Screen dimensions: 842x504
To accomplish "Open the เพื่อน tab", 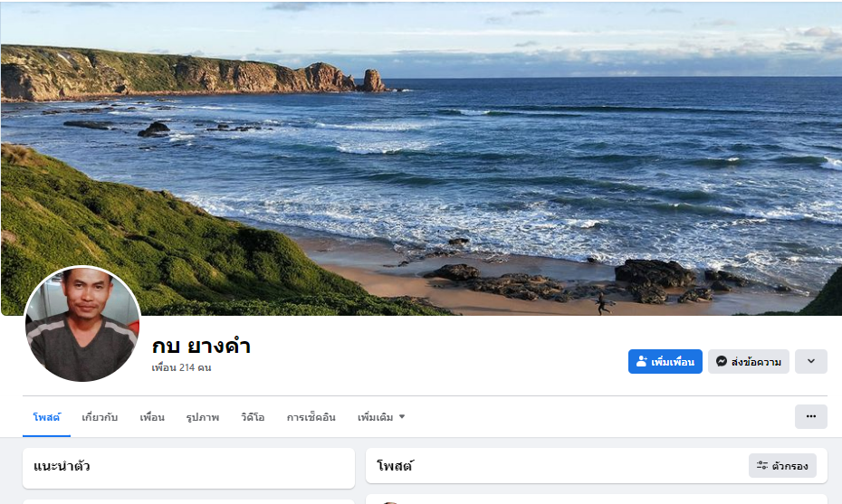I will 152,417.
